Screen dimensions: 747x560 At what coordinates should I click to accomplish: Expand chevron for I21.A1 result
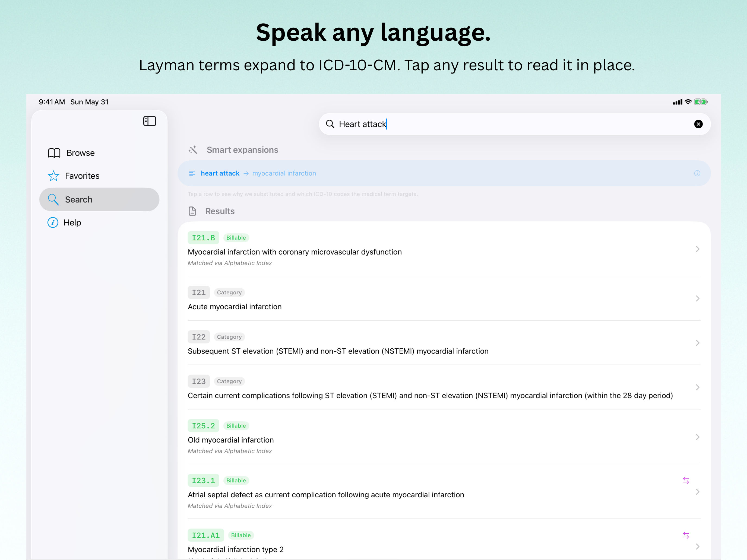697,546
